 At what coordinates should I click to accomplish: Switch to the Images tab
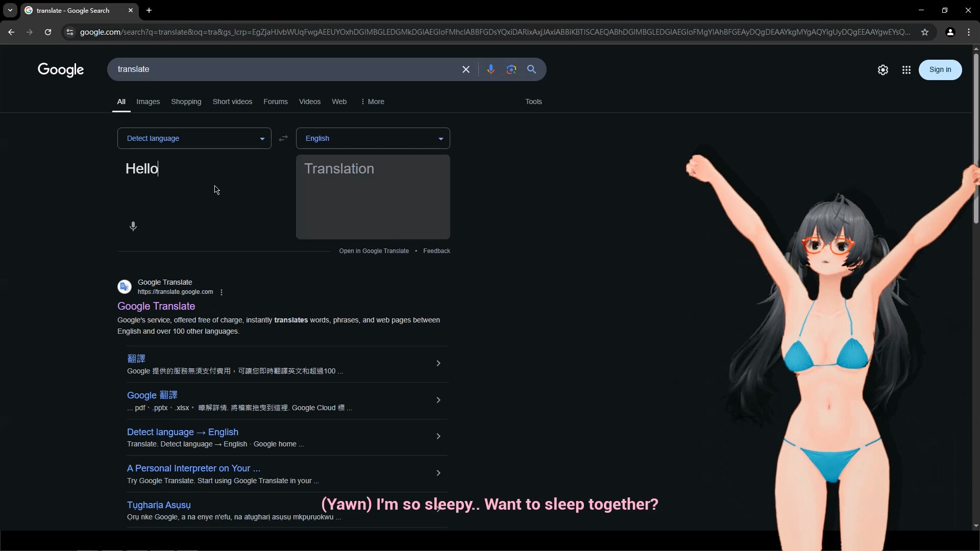click(x=148, y=102)
